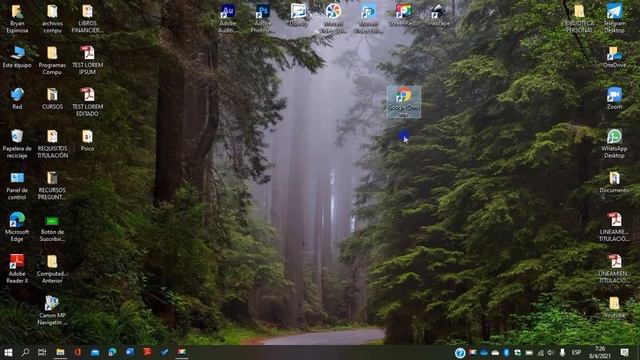Select the RECURSOS PREGUNT folder

[x=52, y=185]
